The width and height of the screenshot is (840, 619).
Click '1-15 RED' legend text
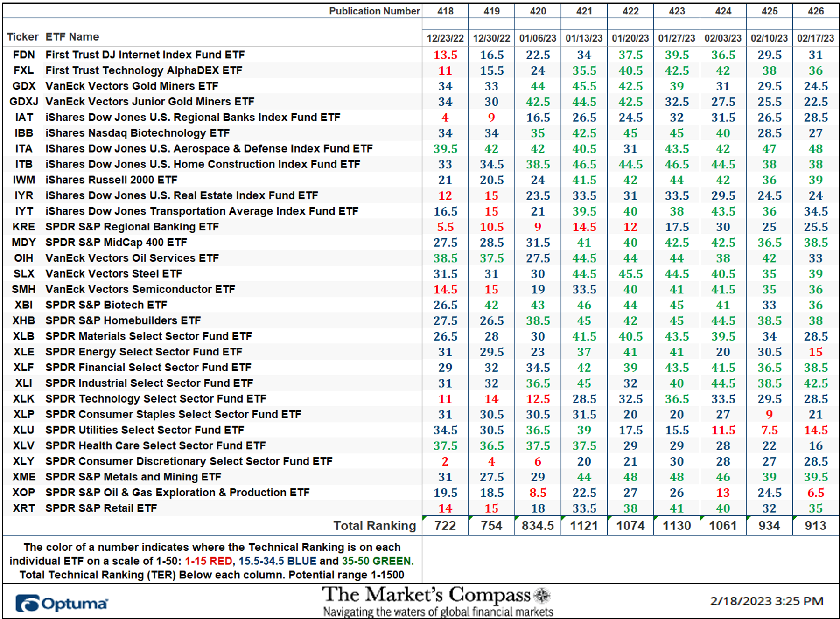[x=208, y=561]
